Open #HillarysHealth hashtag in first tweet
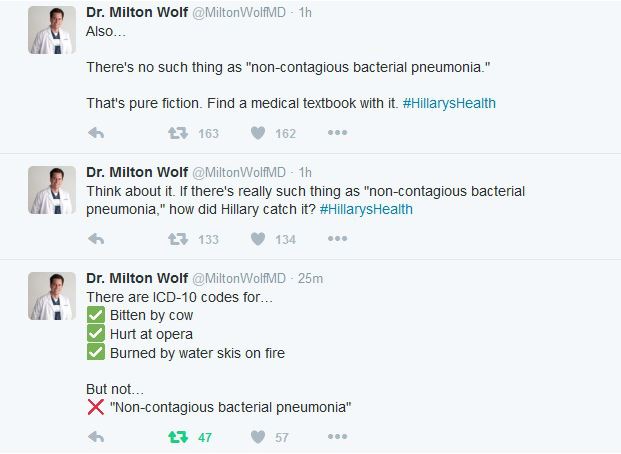 [x=449, y=103]
